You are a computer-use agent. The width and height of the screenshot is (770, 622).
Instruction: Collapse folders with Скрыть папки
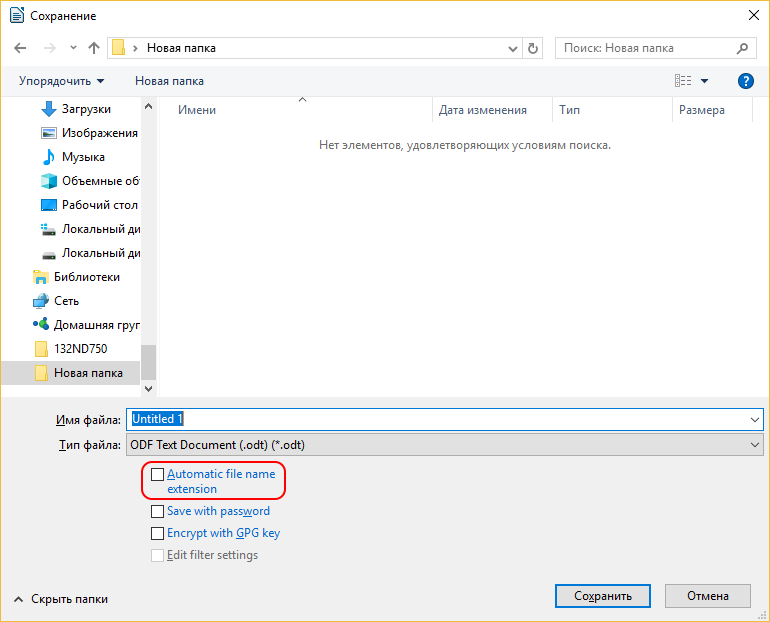pos(62,599)
